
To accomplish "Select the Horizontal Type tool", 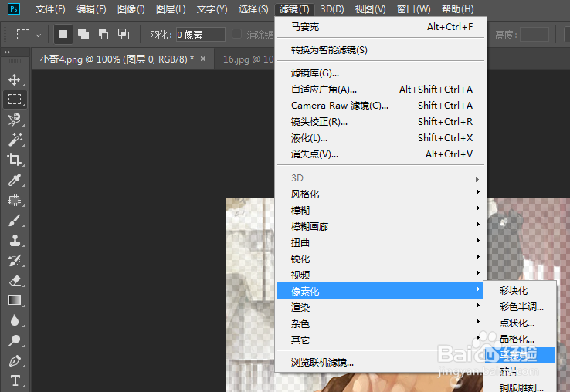I will point(15,380).
